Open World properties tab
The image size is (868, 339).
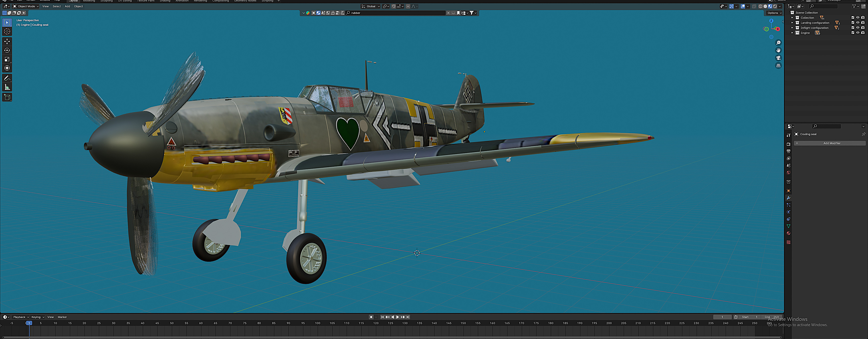(789, 172)
